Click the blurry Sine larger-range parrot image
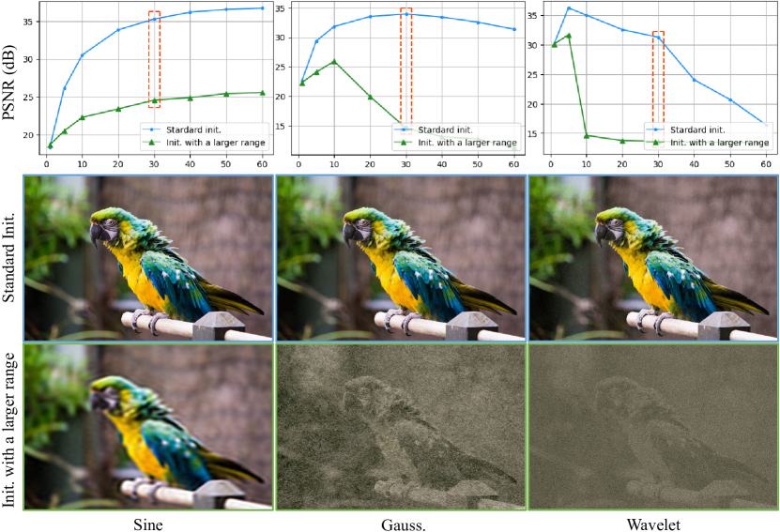Viewport: 780px width, 532px height. 148,427
